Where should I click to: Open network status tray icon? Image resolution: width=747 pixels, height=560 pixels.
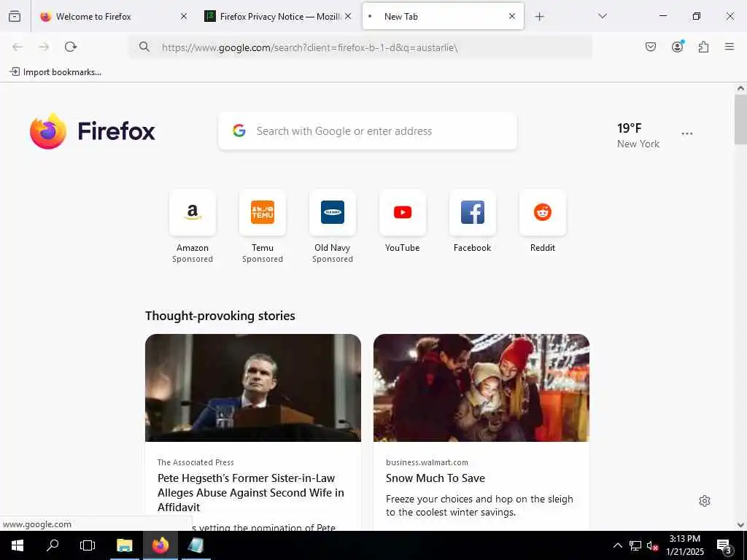635,545
